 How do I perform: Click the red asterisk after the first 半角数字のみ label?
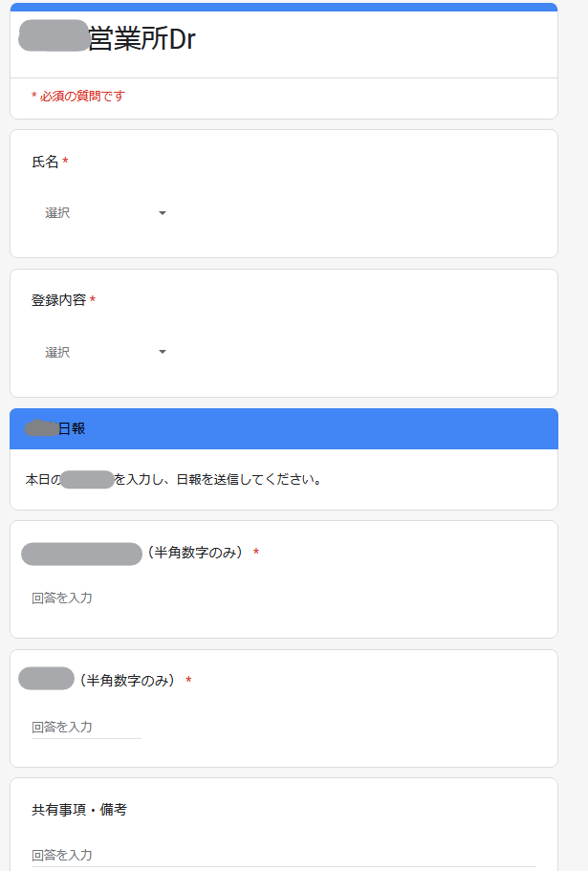pos(256,553)
